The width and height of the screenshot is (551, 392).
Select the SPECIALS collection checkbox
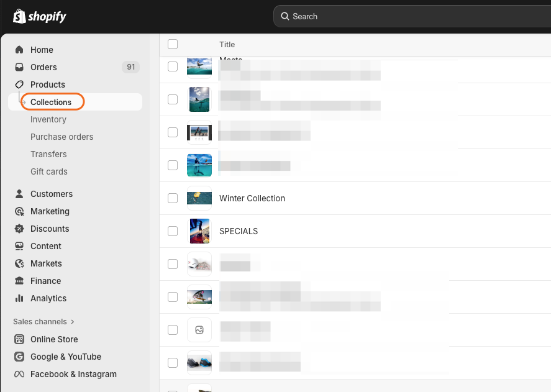[173, 231]
